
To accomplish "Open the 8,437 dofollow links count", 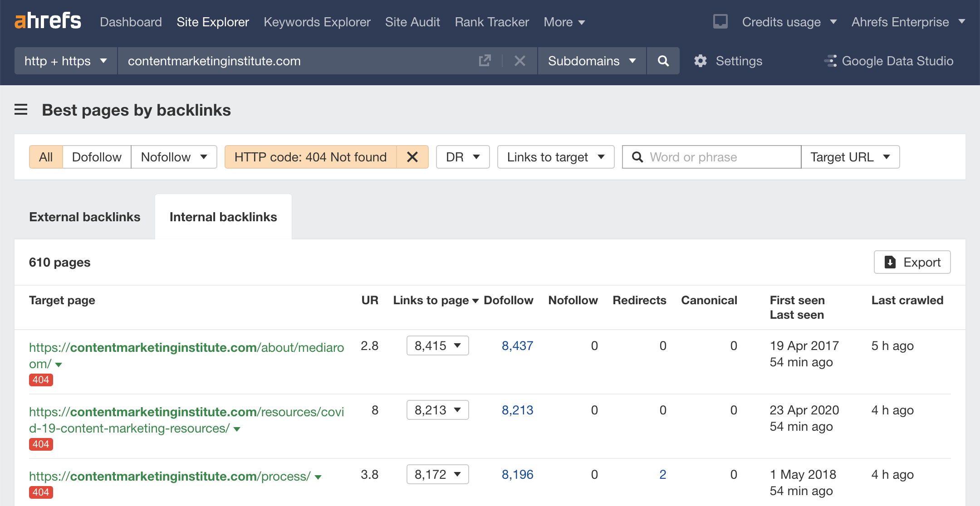I will coord(517,345).
